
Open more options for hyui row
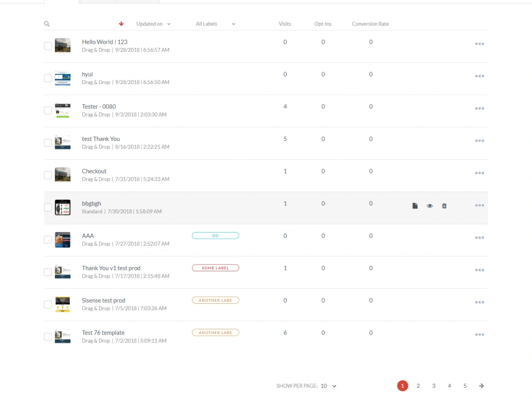point(479,76)
